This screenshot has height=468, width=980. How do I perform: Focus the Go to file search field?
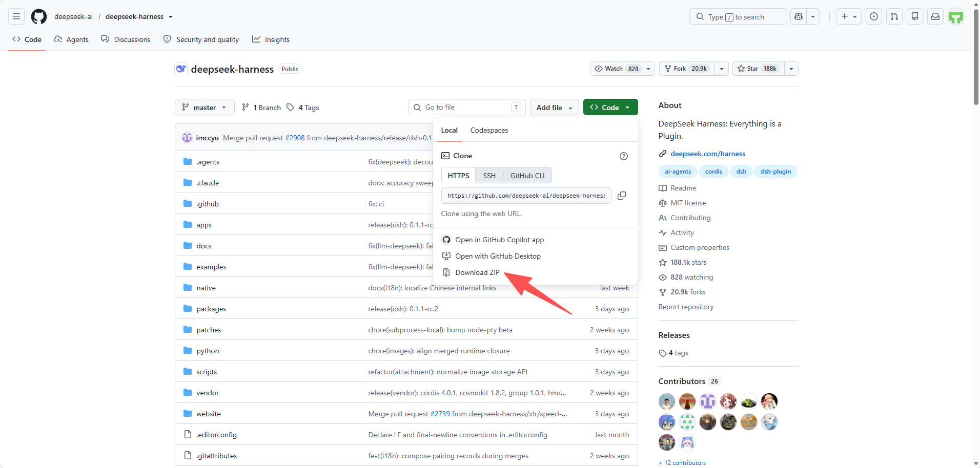point(467,107)
